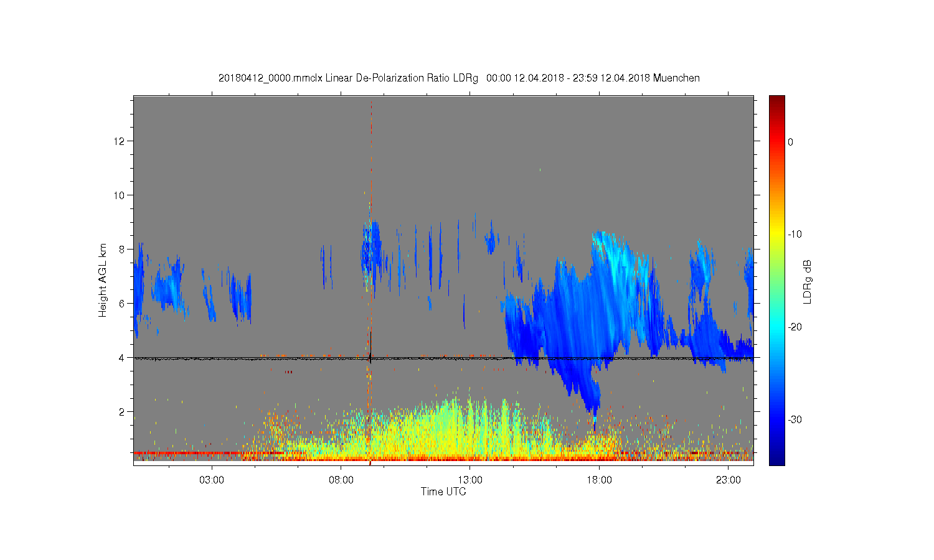Screen dimensions: 934x560
Task: Click the height tick label 10
Action: [119, 195]
